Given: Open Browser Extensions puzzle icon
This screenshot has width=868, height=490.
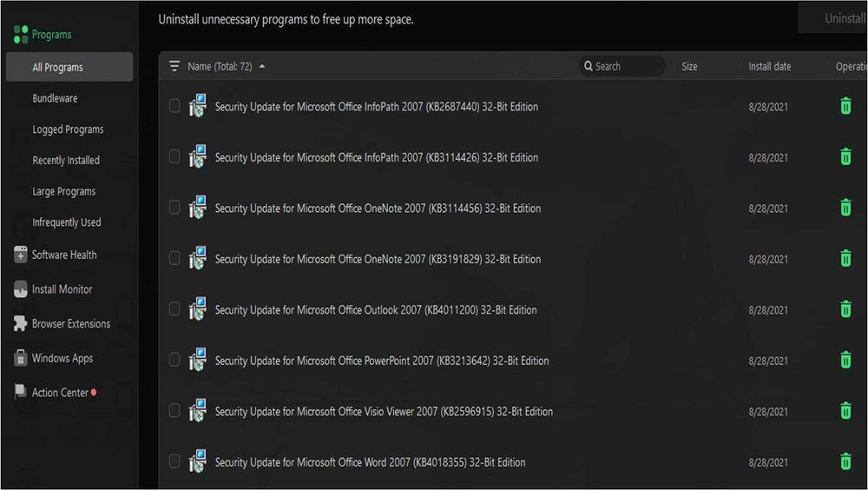Looking at the screenshot, I should click(21, 323).
